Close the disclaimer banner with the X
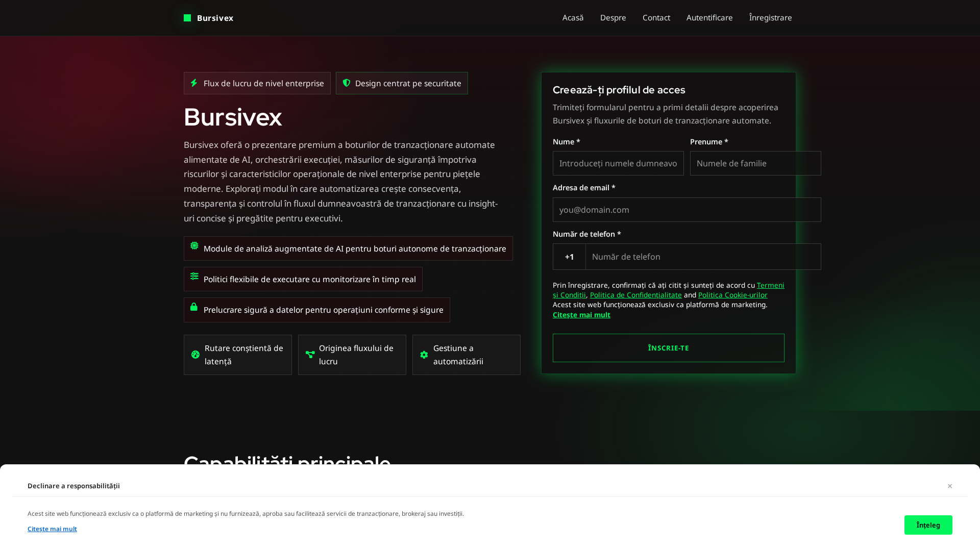 click(x=950, y=486)
